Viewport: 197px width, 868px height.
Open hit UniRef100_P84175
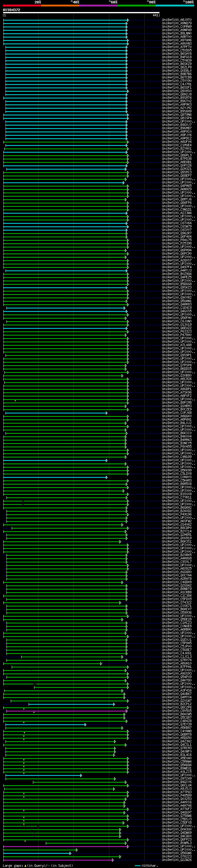(x=177, y=240)
